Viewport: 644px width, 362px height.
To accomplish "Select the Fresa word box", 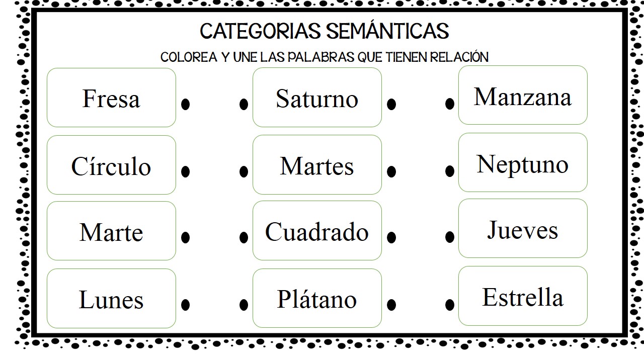I will [x=111, y=98].
